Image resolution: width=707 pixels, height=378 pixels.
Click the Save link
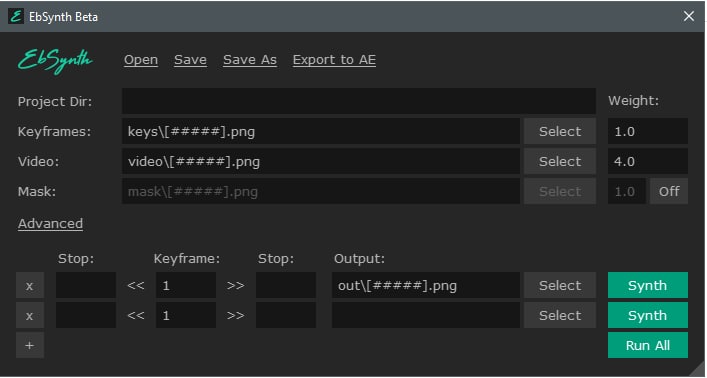point(190,60)
